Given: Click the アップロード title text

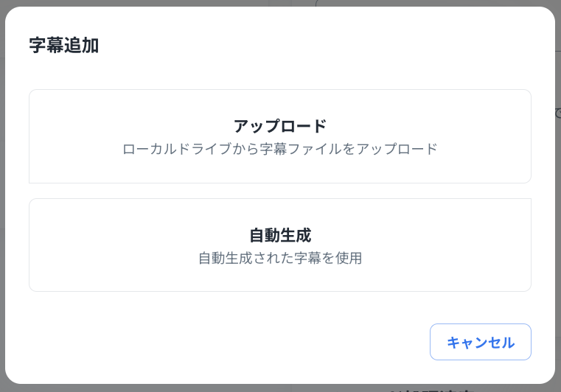Looking at the screenshot, I should point(280,126).
